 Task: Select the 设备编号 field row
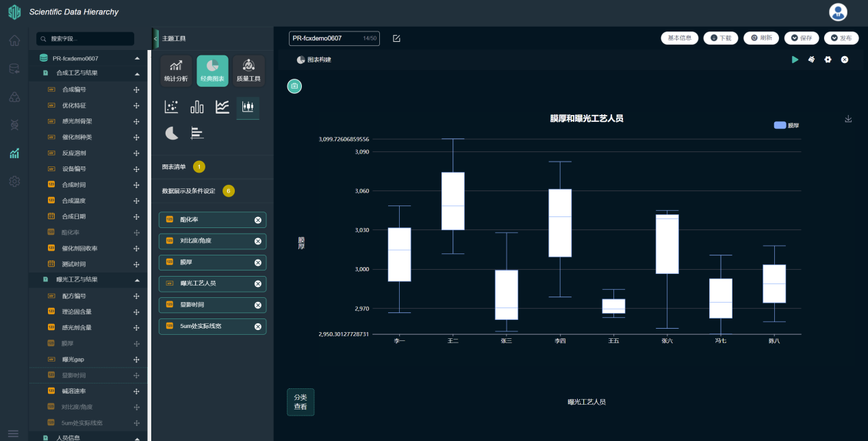(x=88, y=168)
